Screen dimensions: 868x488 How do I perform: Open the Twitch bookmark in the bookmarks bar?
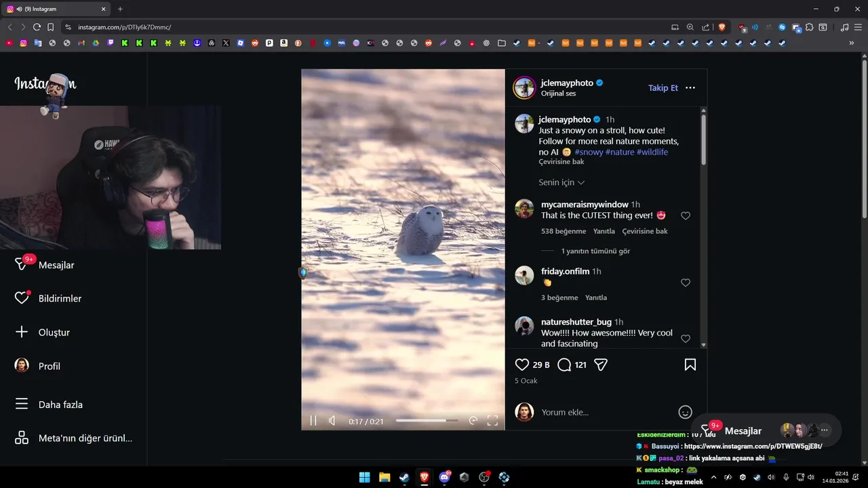[x=111, y=43]
